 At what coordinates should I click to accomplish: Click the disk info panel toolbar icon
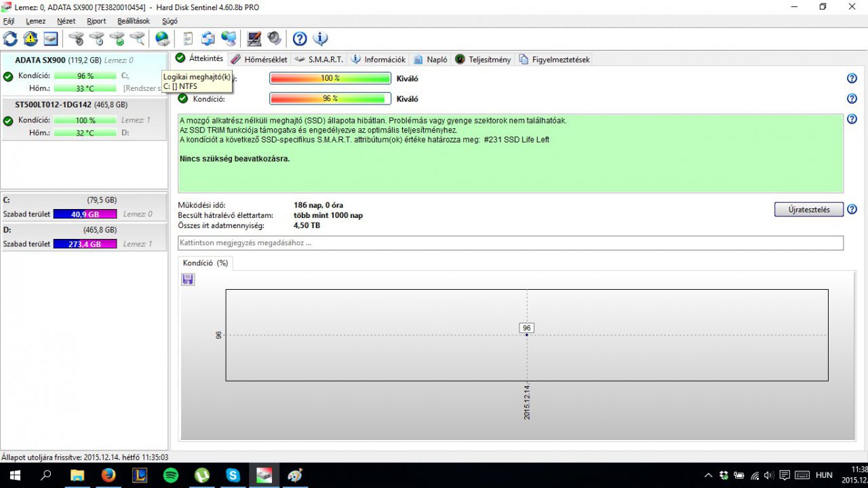[x=51, y=39]
